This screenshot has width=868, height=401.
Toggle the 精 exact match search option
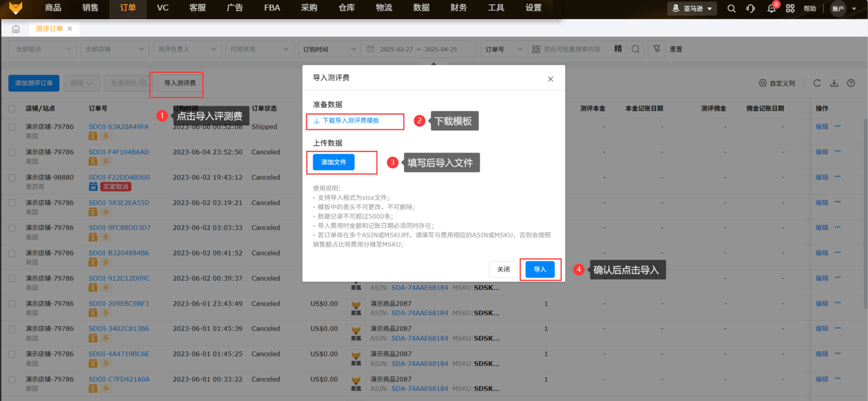click(x=618, y=49)
